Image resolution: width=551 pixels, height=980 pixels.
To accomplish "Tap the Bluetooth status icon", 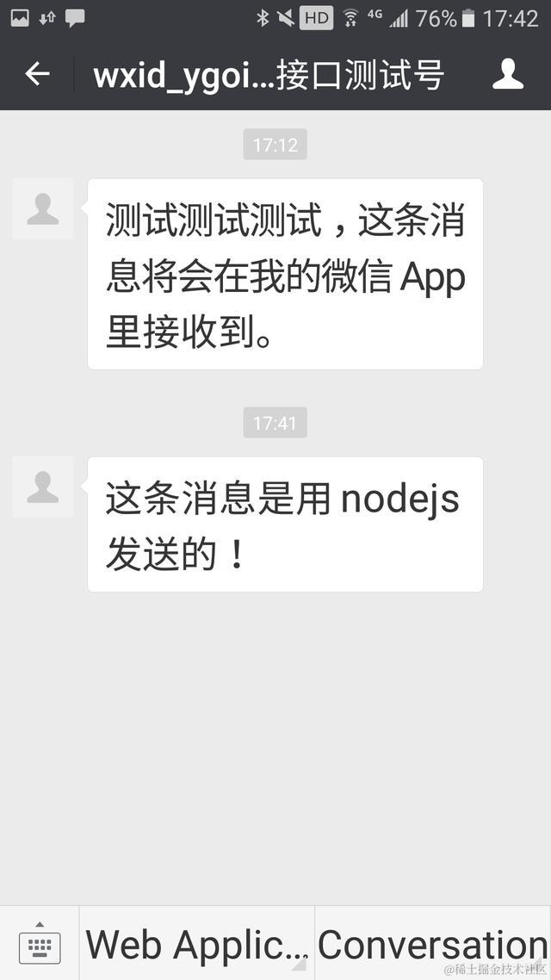I will (x=263, y=18).
